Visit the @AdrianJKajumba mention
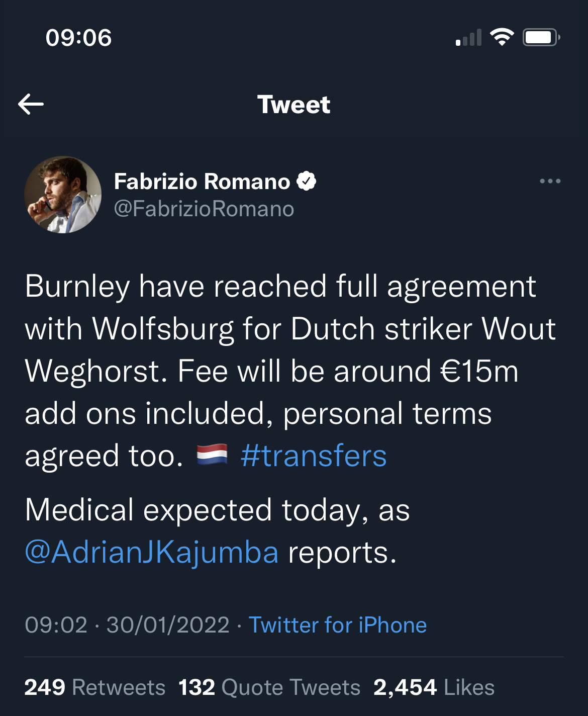588x716 pixels. pyautogui.click(x=152, y=552)
